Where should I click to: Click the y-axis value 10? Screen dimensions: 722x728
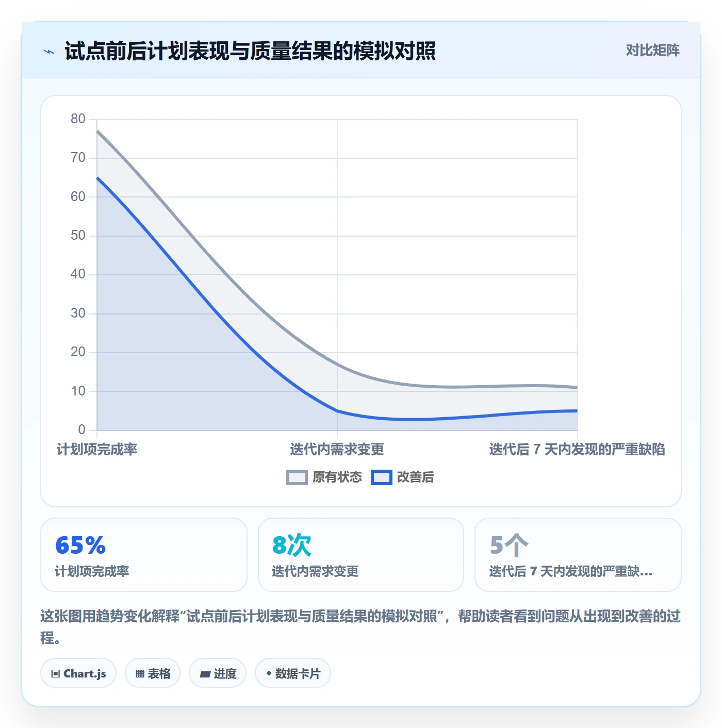(x=78, y=391)
